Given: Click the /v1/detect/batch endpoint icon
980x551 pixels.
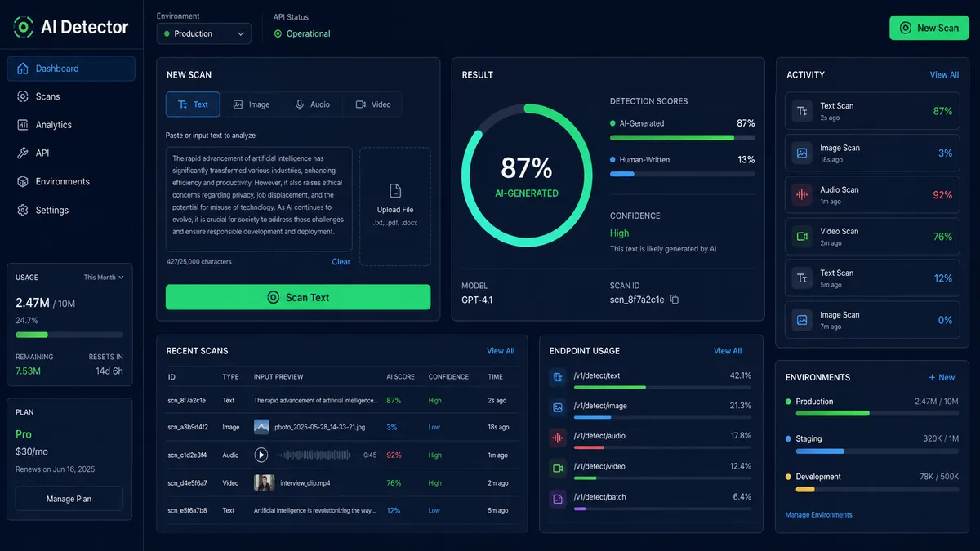Looking at the screenshot, I should [558, 498].
